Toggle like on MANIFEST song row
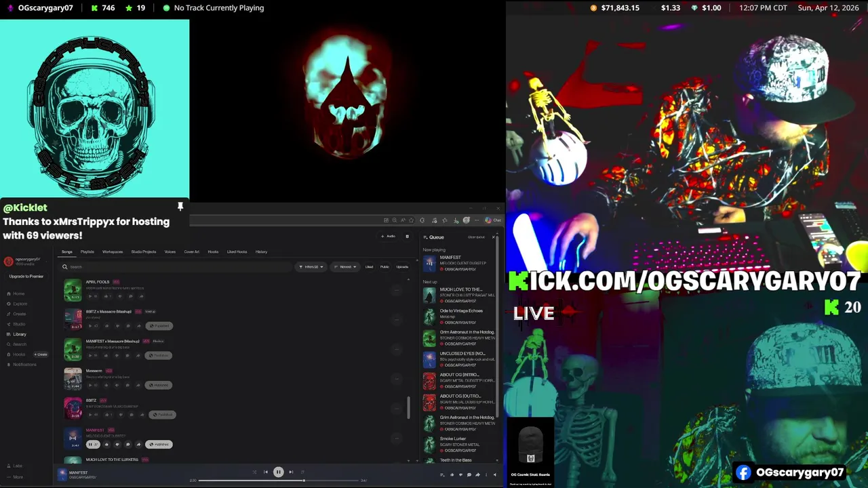Screen dimensions: 868x488 (x=106, y=445)
